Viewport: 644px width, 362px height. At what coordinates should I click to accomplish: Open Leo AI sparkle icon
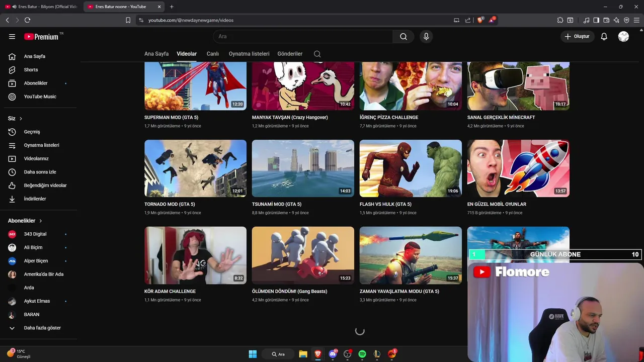[616, 20]
